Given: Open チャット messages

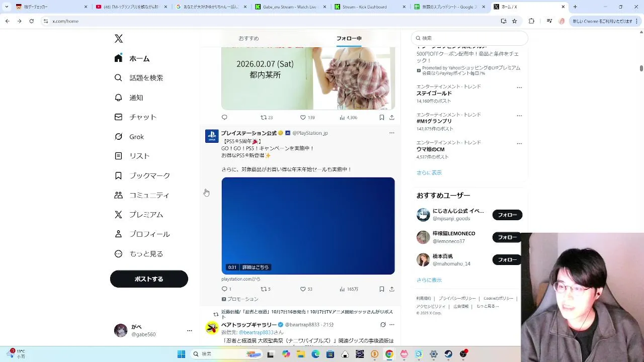Looking at the screenshot, I should tap(135, 117).
